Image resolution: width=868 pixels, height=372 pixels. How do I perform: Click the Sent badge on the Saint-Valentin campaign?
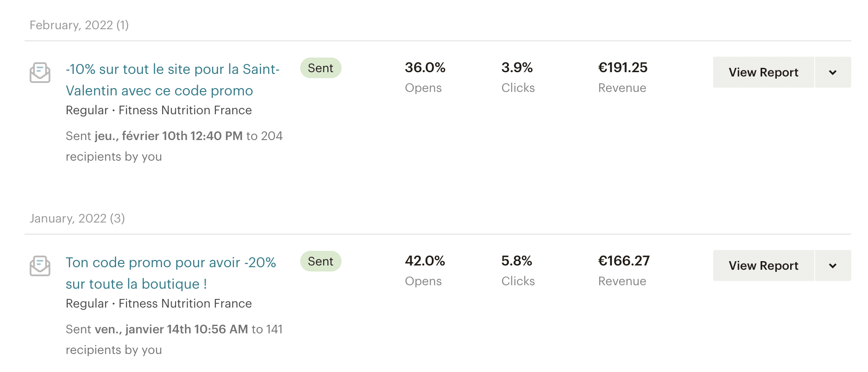320,68
